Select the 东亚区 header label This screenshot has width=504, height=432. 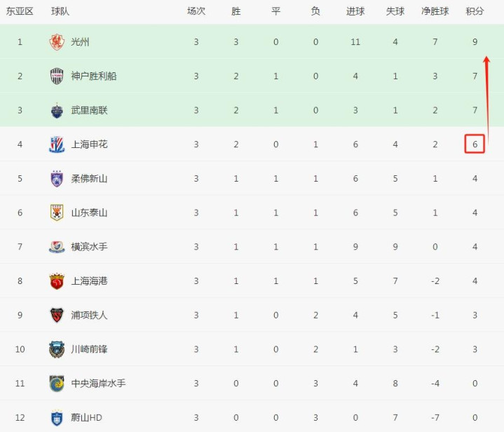click(x=20, y=11)
